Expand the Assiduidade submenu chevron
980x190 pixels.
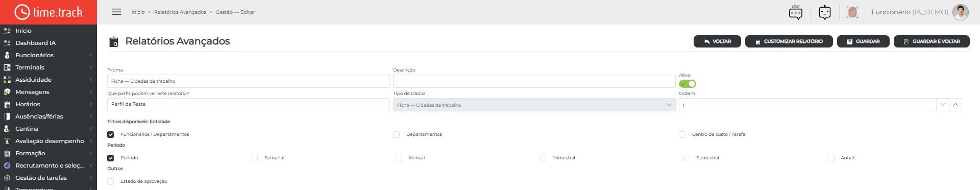point(91,80)
